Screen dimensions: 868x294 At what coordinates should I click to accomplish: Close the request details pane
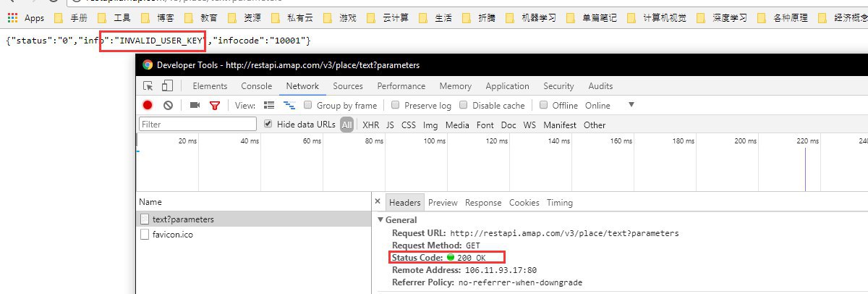(x=378, y=202)
